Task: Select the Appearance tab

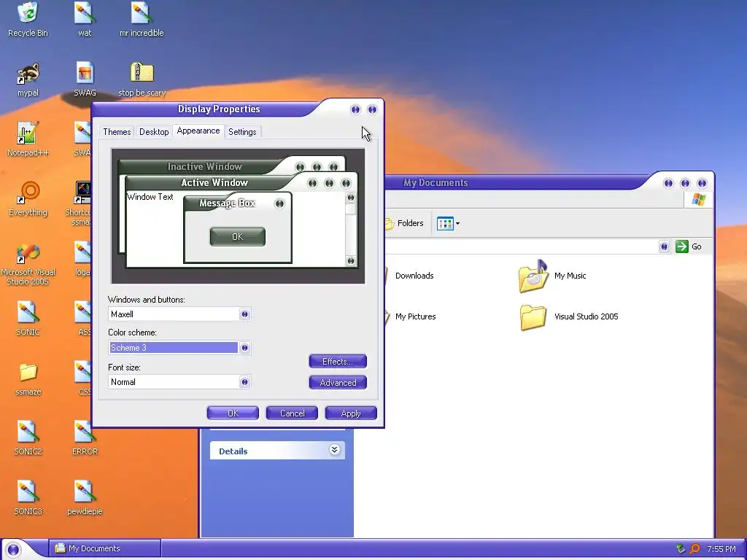Action: pyautogui.click(x=198, y=131)
